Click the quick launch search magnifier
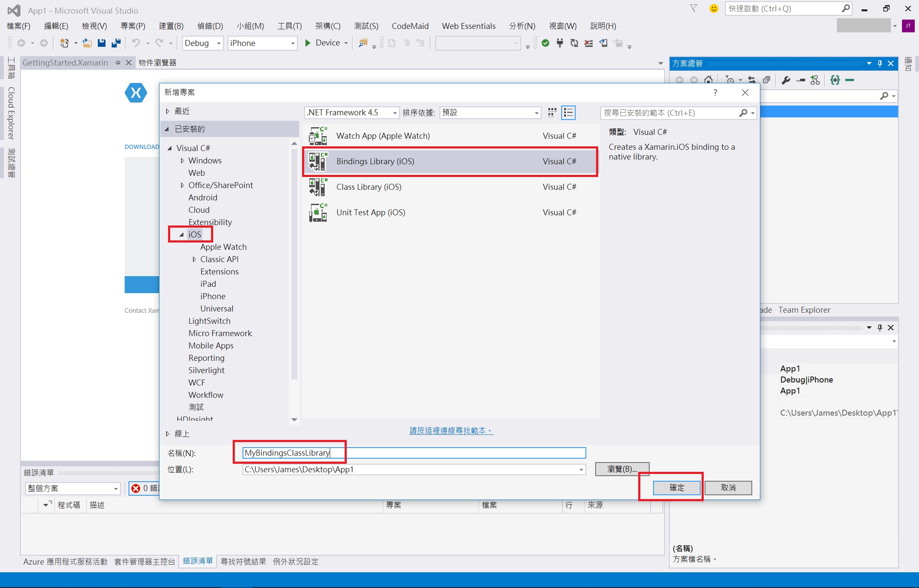 [845, 9]
